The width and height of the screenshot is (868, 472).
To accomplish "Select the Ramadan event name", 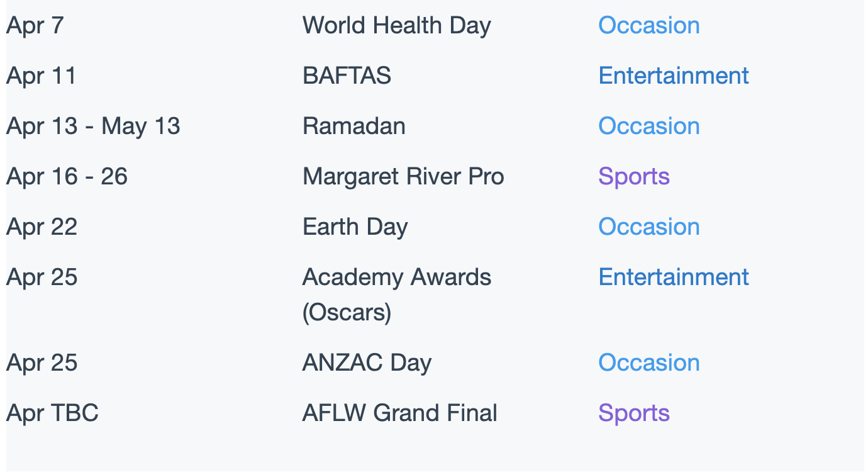I will coord(353,126).
